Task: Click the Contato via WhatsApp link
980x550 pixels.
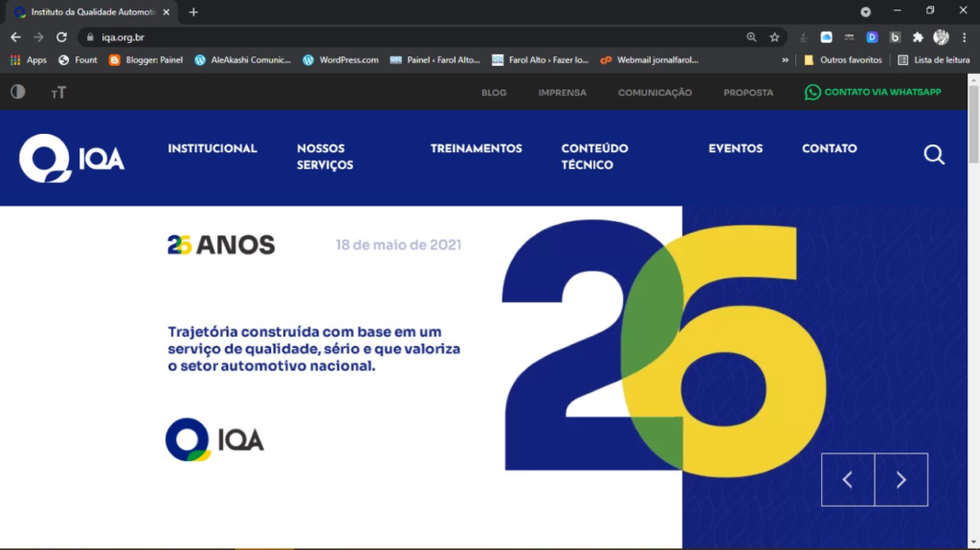Action: (x=873, y=93)
